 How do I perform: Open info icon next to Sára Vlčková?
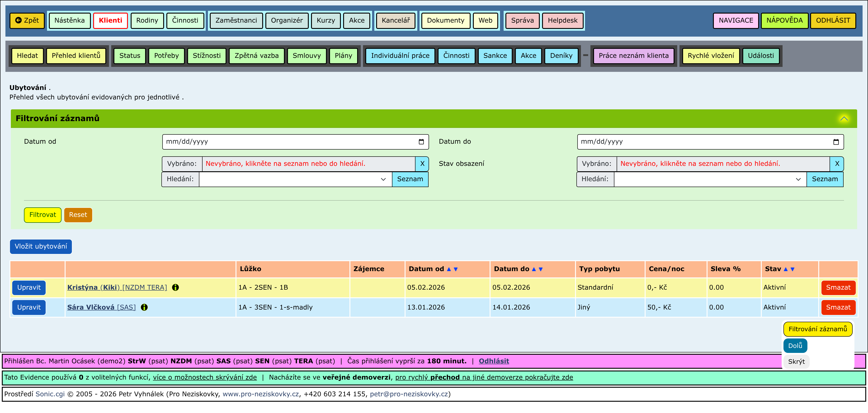(144, 307)
